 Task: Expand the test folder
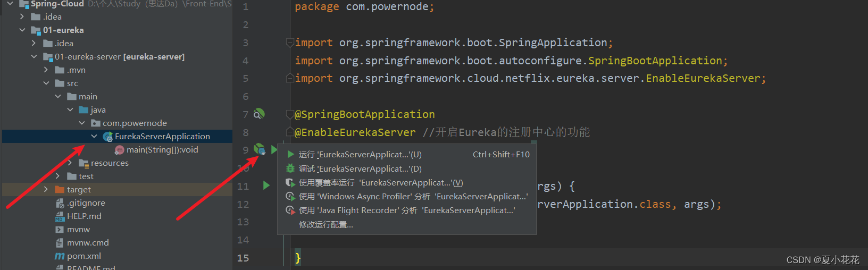(x=58, y=176)
